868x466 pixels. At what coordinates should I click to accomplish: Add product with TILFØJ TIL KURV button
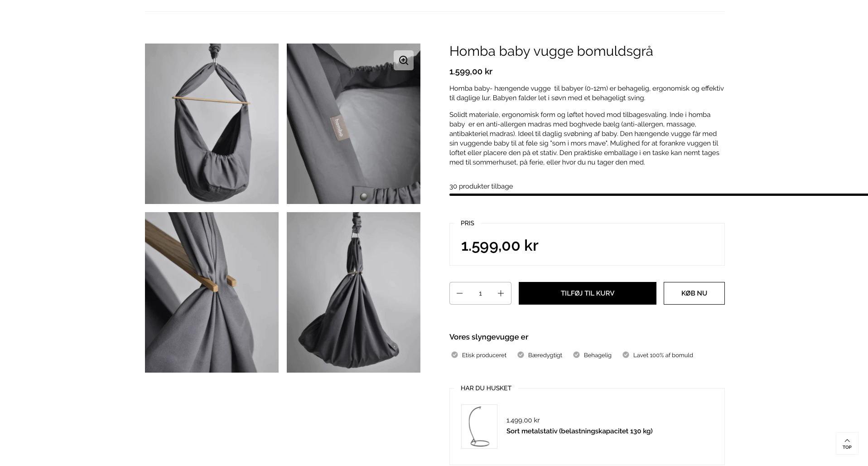587,293
